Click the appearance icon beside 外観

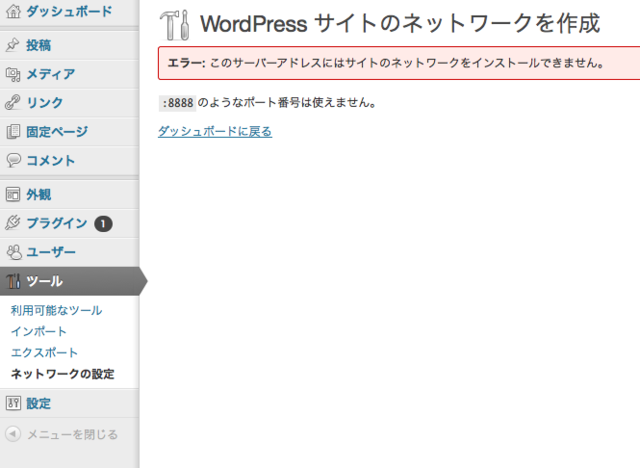tap(13, 194)
